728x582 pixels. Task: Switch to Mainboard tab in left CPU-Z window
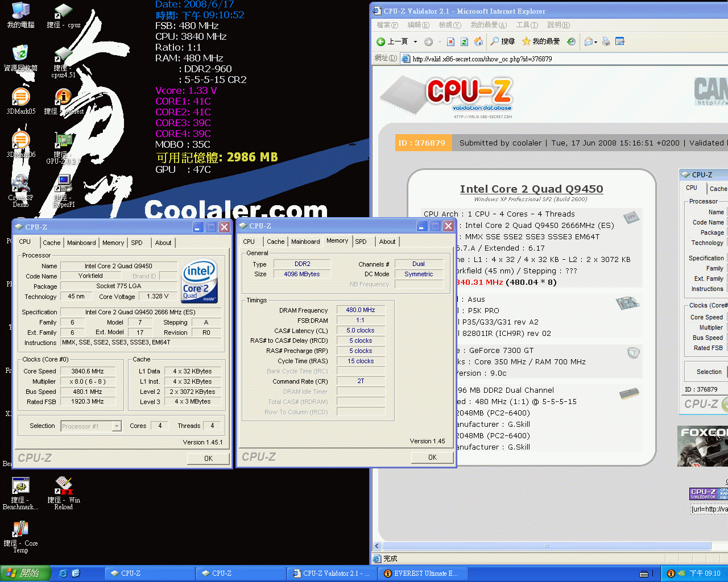tap(81, 243)
